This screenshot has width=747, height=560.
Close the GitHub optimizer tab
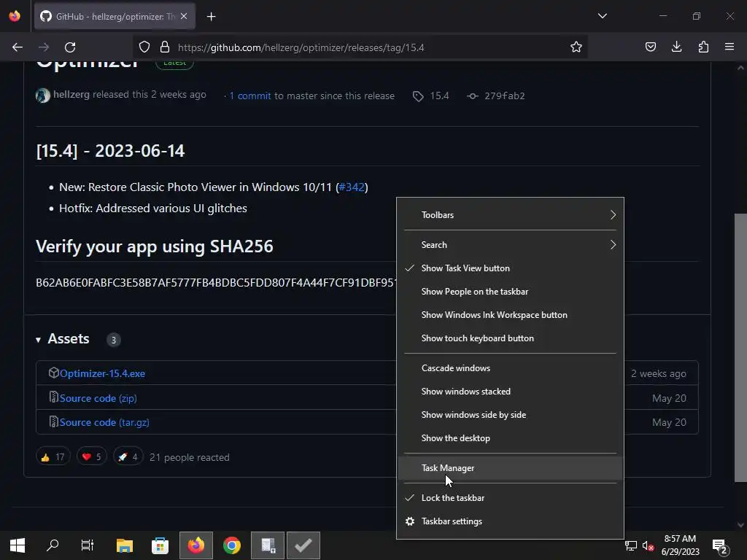pos(184,16)
